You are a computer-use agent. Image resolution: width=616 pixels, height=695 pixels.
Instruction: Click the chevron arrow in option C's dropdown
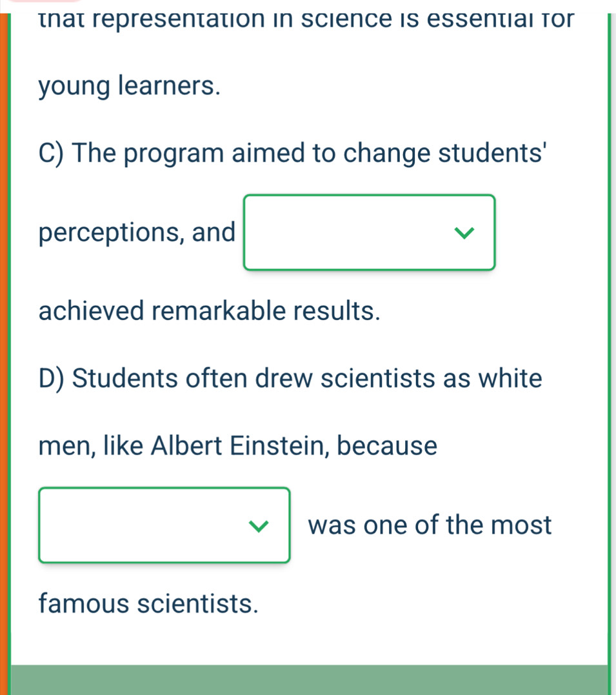[x=463, y=232]
